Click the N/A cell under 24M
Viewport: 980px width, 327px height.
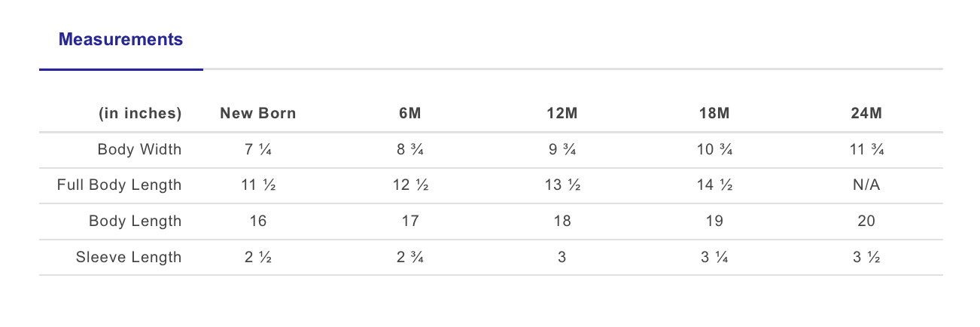click(x=866, y=185)
